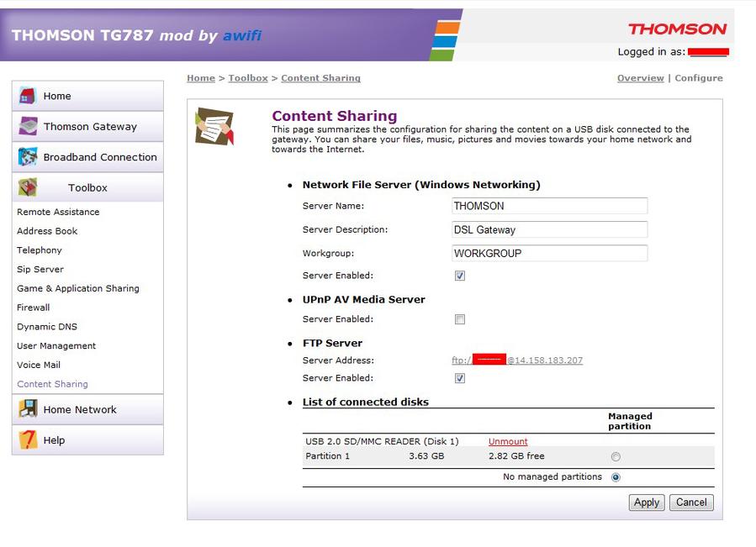Open Broadband Connection menu item

coord(87,157)
